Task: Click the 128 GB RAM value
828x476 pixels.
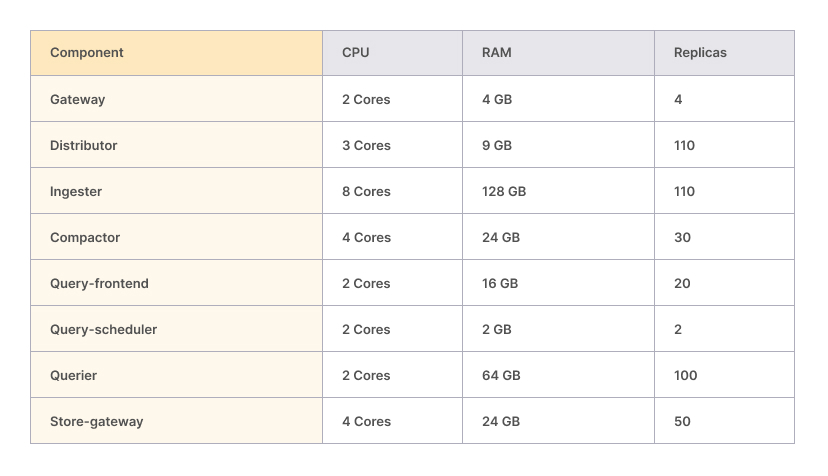Action: click(x=504, y=192)
